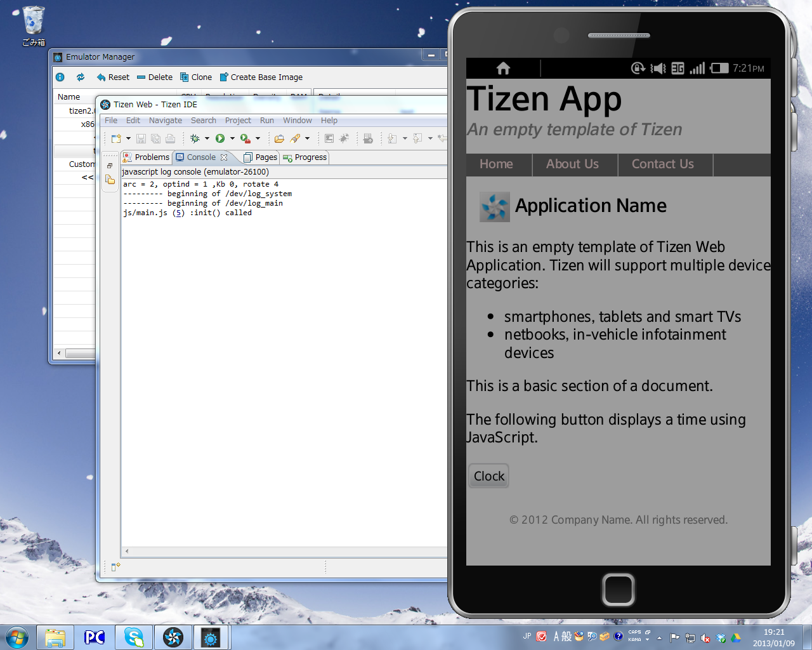Image resolution: width=812 pixels, height=650 pixels.
Task: Switch to the Pages tab
Action: tap(261, 157)
